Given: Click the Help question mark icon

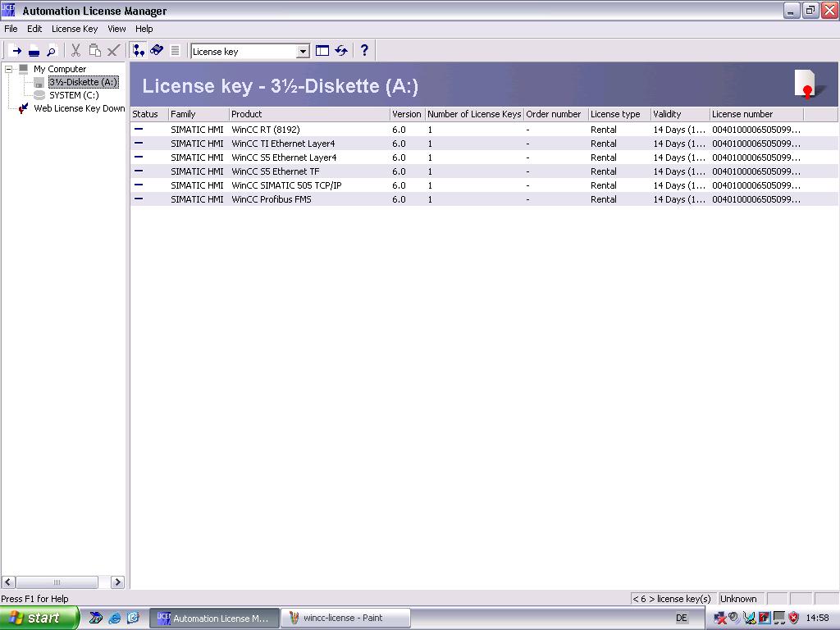Looking at the screenshot, I should pyautogui.click(x=364, y=51).
